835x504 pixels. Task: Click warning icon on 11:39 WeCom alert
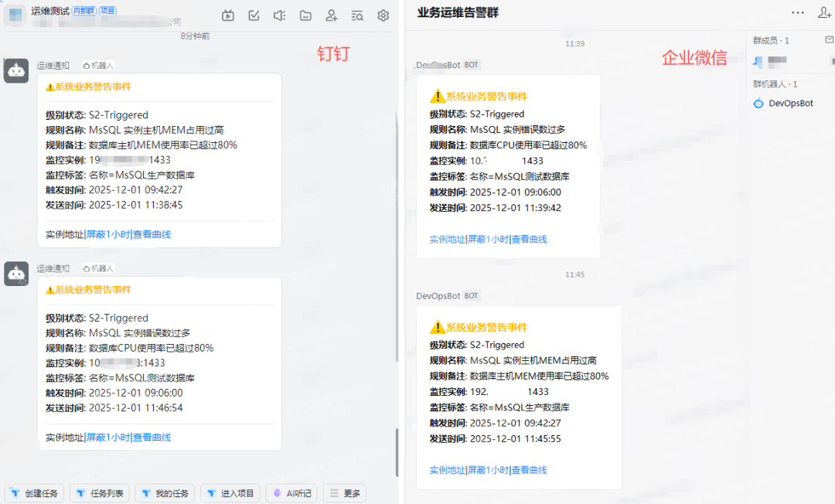click(437, 96)
